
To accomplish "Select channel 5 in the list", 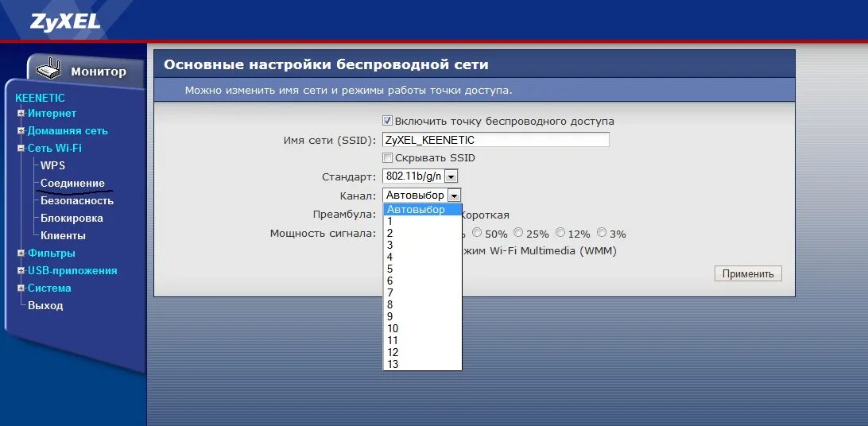I will (422, 269).
